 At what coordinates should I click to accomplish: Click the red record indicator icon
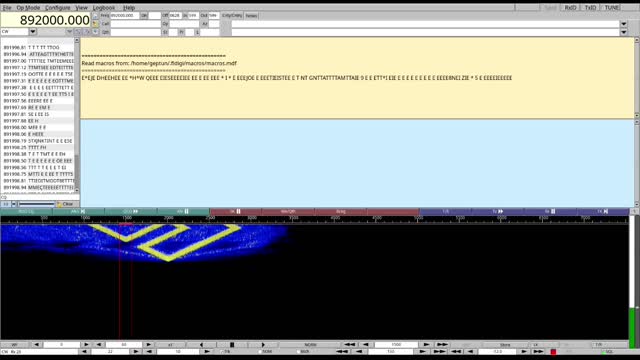click(x=553, y=351)
